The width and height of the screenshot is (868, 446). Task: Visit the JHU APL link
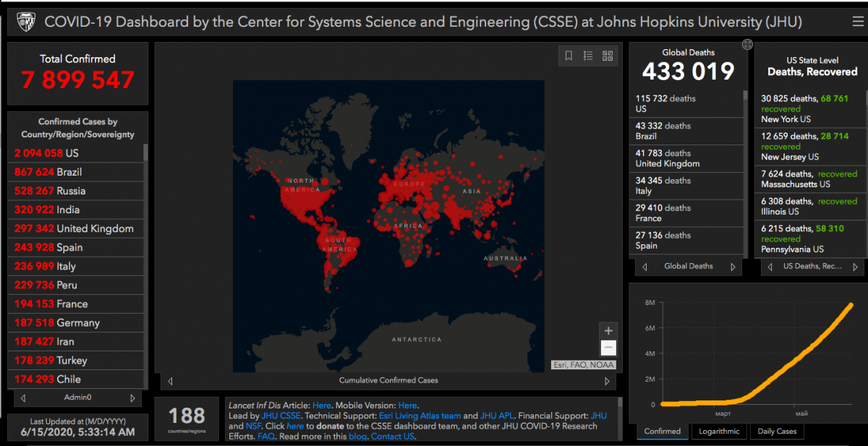497,416
